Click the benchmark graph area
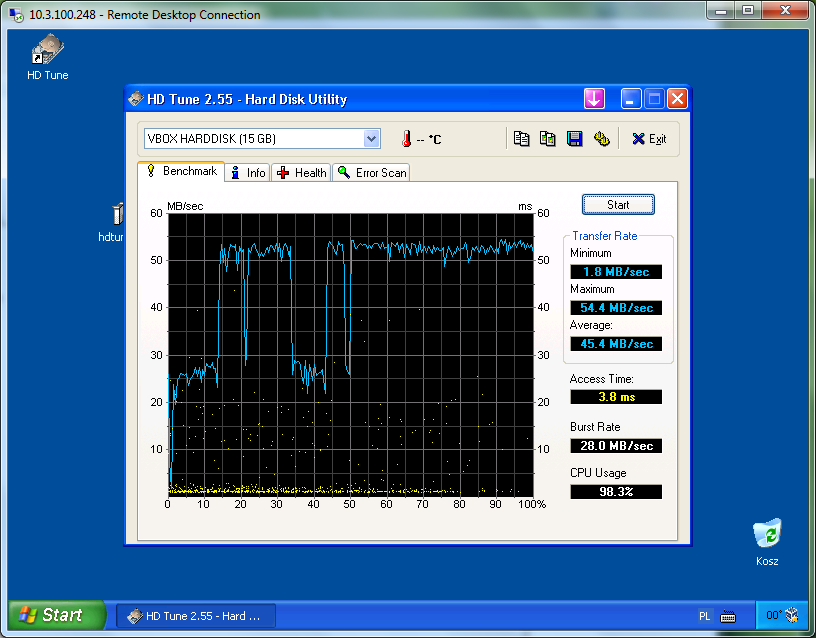 (x=351, y=355)
